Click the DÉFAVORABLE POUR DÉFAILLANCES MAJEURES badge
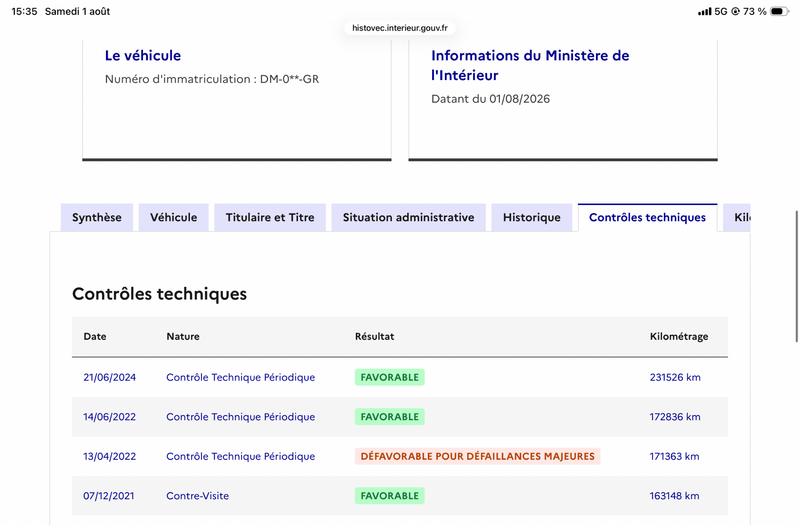 pos(478,457)
